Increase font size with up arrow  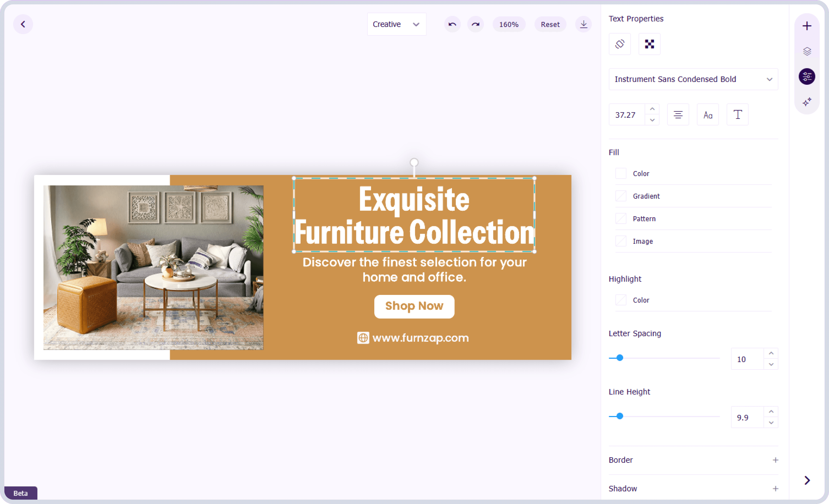pyautogui.click(x=652, y=109)
